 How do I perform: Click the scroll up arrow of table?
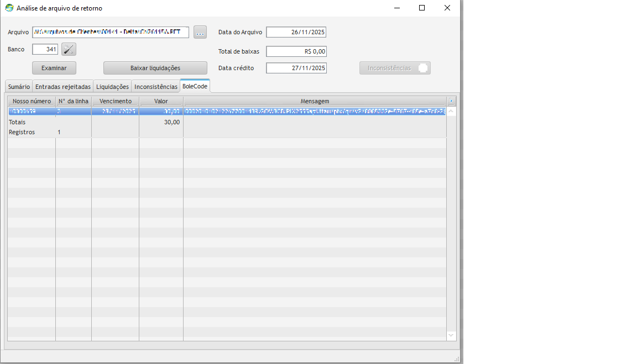[451, 112]
